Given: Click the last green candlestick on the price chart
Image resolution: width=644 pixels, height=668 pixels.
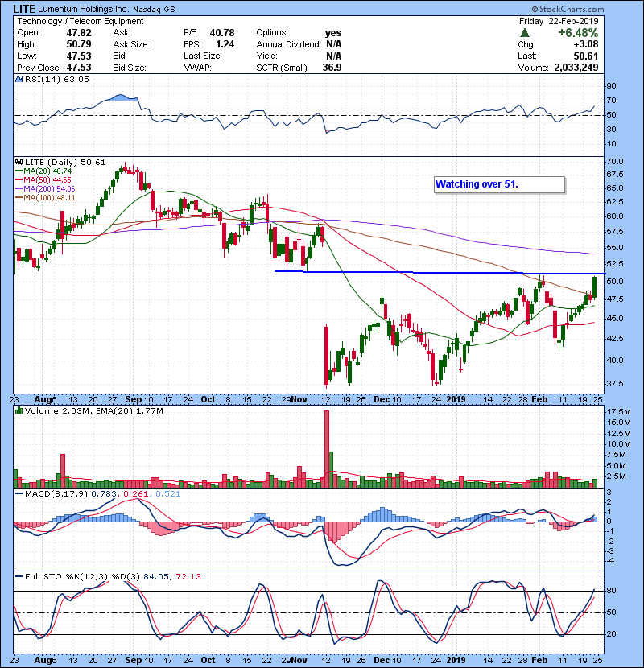Looking at the screenshot, I should pyautogui.click(x=595, y=287).
